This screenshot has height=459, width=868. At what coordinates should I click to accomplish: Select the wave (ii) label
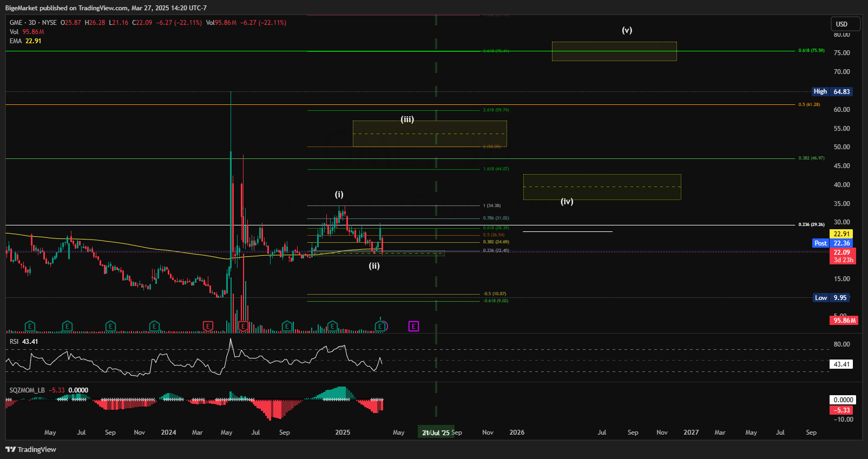pos(374,266)
